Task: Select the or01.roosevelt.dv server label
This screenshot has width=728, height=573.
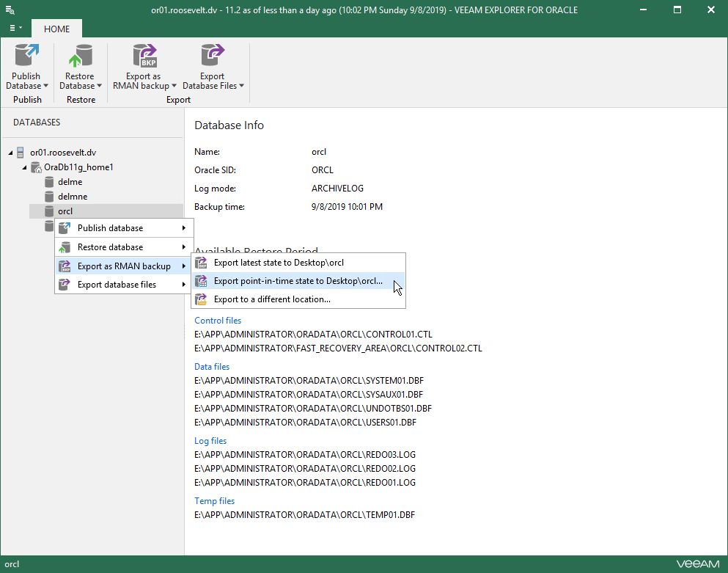Action: click(63, 153)
